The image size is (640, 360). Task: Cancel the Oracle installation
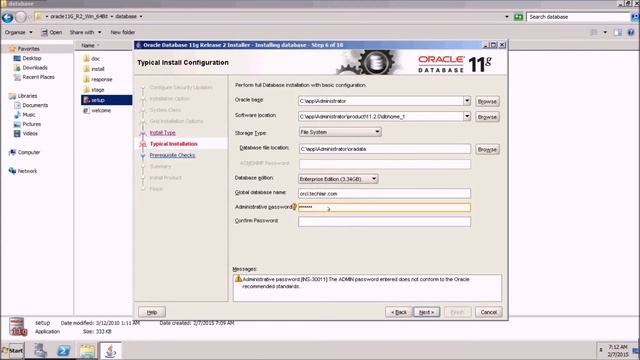tap(489, 312)
